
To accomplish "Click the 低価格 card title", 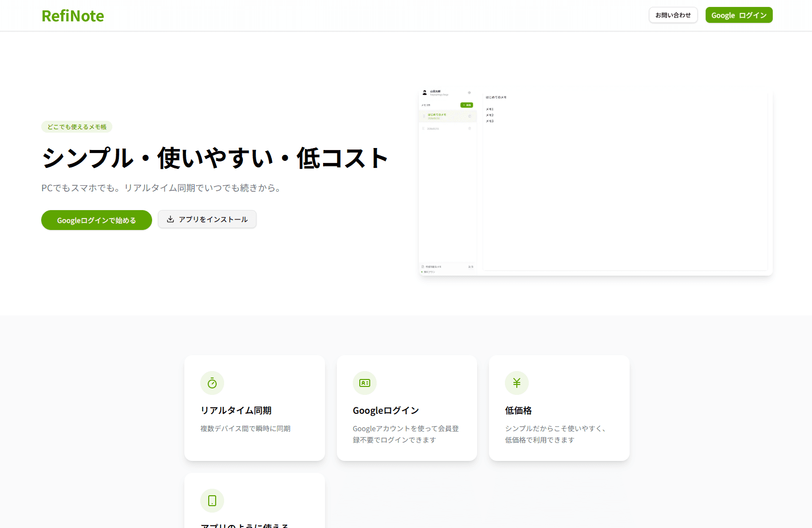I will pos(518,410).
